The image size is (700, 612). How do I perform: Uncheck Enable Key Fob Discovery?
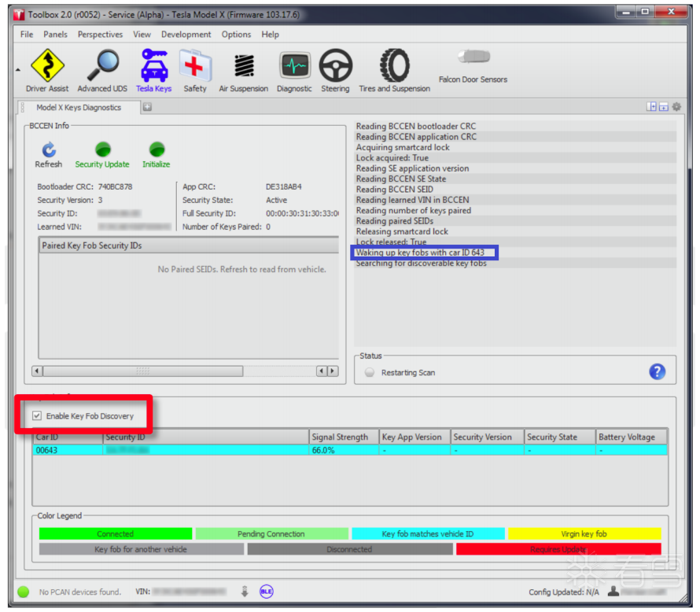[37, 416]
